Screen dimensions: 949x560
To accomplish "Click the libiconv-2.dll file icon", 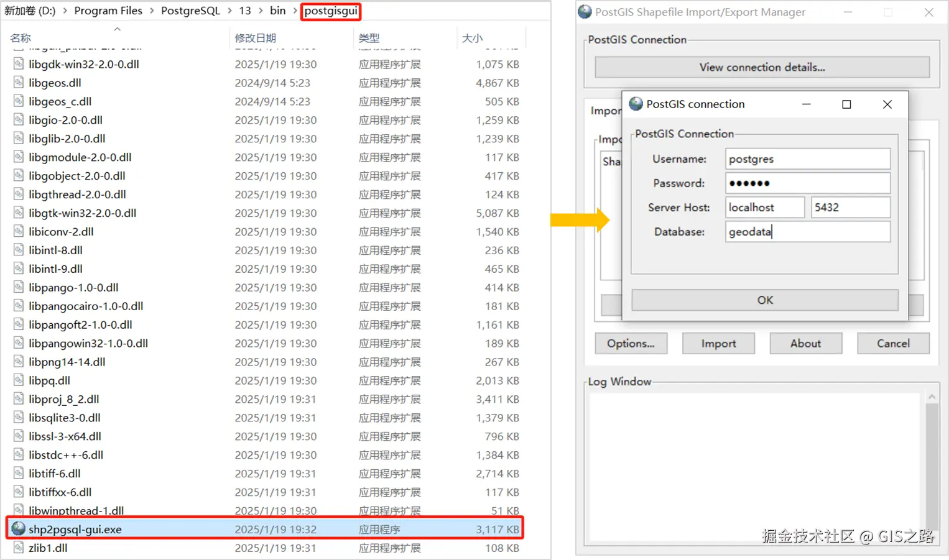I will tap(19, 231).
